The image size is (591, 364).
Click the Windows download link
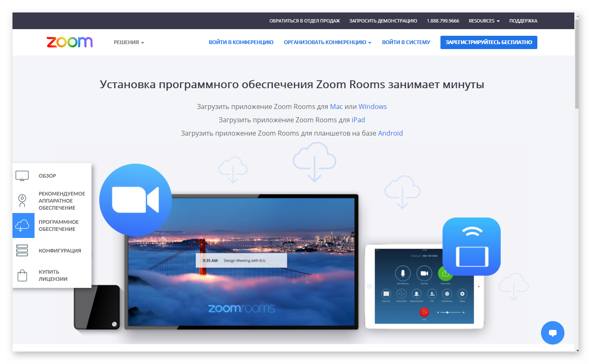(373, 106)
